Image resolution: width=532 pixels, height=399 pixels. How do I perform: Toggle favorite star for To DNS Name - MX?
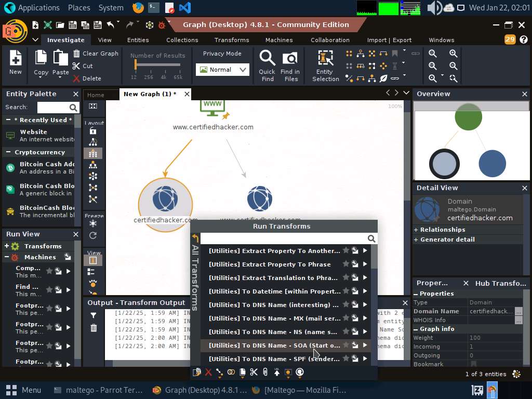click(x=345, y=318)
